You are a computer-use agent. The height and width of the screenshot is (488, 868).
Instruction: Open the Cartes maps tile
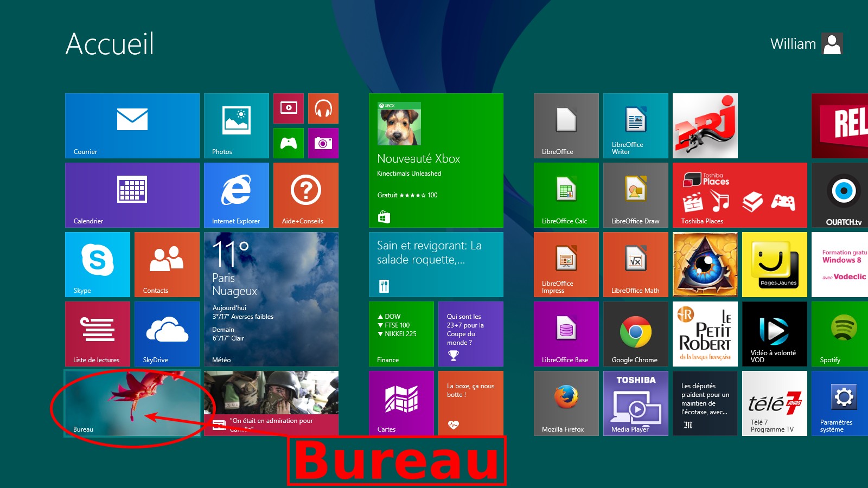click(x=401, y=403)
